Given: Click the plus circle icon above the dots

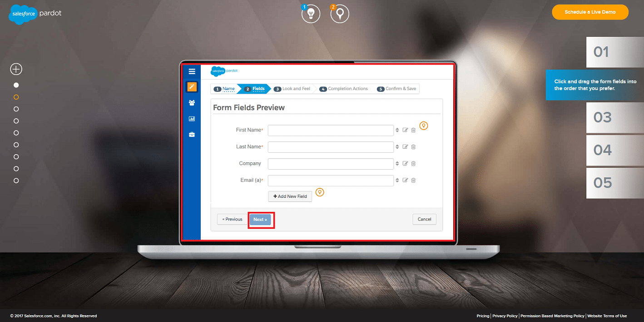Looking at the screenshot, I should pos(16,69).
